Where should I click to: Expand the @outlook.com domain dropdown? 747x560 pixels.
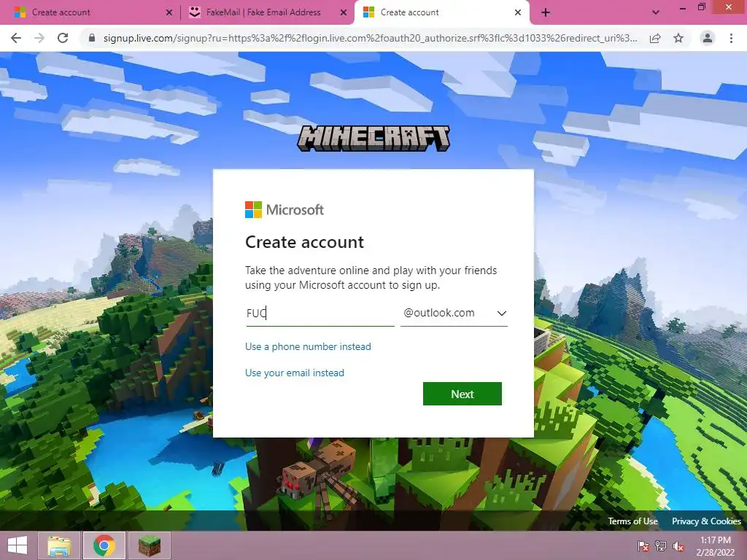coord(454,314)
